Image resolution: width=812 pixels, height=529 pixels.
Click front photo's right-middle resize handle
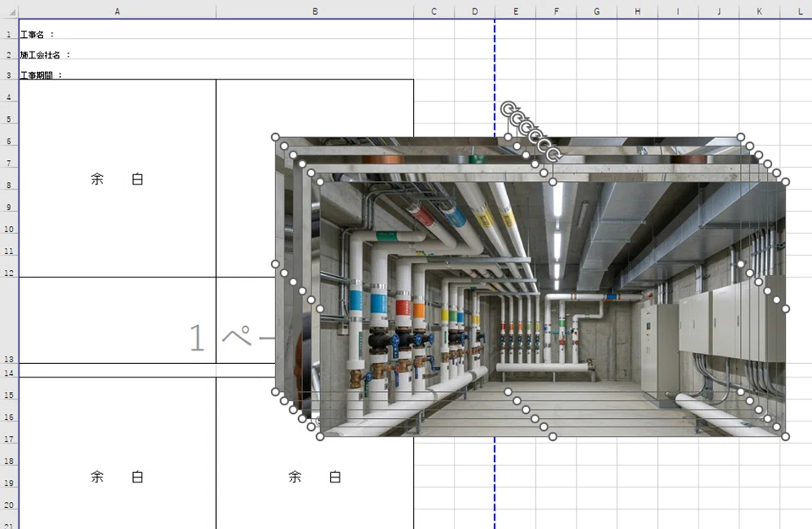pos(786,309)
